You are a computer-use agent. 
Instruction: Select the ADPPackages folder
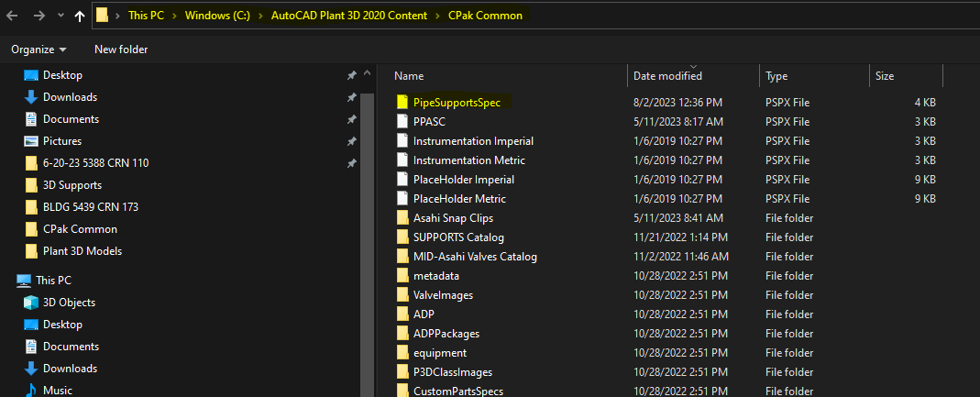point(446,334)
